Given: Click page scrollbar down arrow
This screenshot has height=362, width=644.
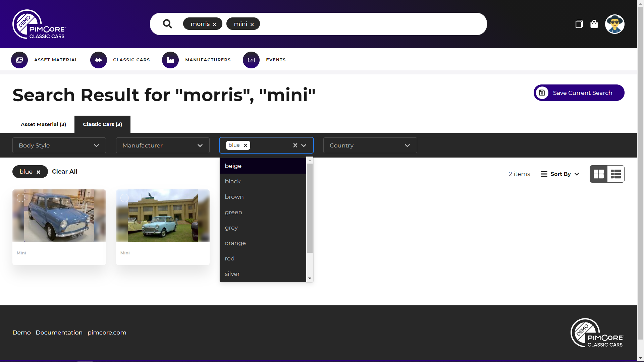Looking at the screenshot, I should 640,358.
